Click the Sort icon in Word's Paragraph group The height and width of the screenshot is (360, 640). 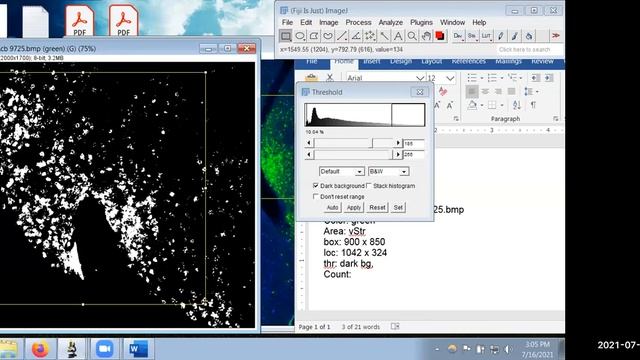pos(516,105)
